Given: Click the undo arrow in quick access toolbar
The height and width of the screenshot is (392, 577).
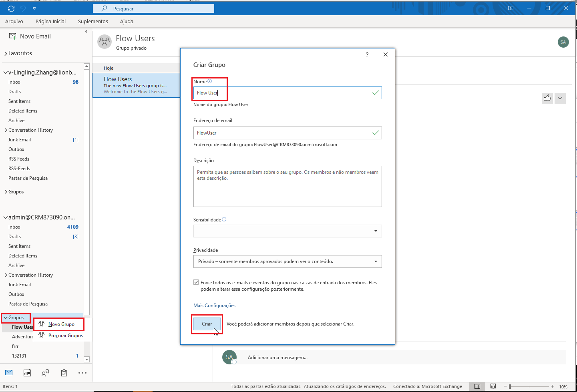Looking at the screenshot, I should point(23,8).
